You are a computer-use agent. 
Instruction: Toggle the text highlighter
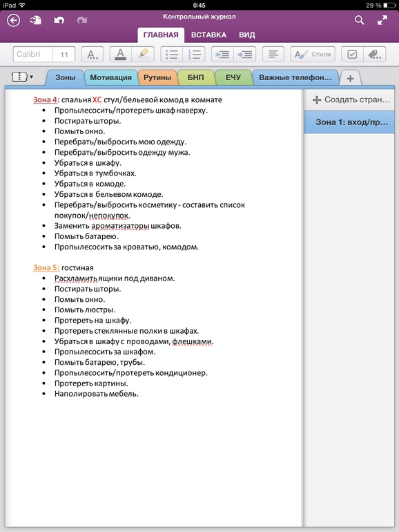pos(144,55)
